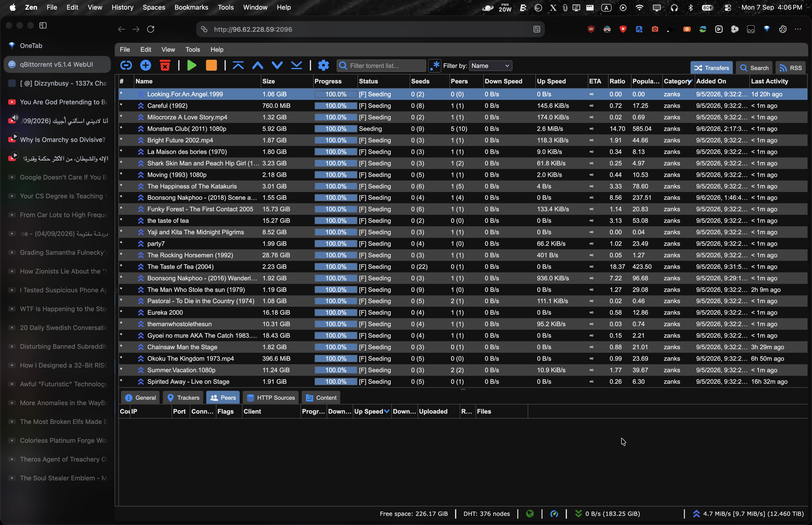Focus the Filter torrent list input
812x525 pixels.
click(x=381, y=66)
